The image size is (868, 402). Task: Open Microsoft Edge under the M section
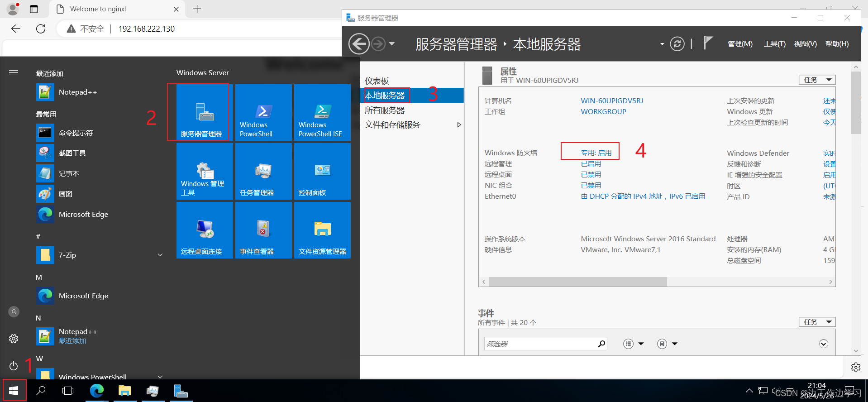click(x=100, y=296)
